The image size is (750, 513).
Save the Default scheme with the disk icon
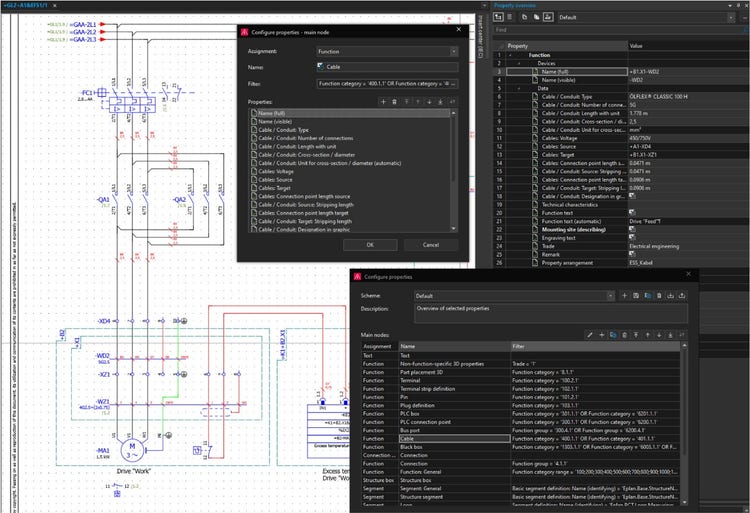point(635,296)
